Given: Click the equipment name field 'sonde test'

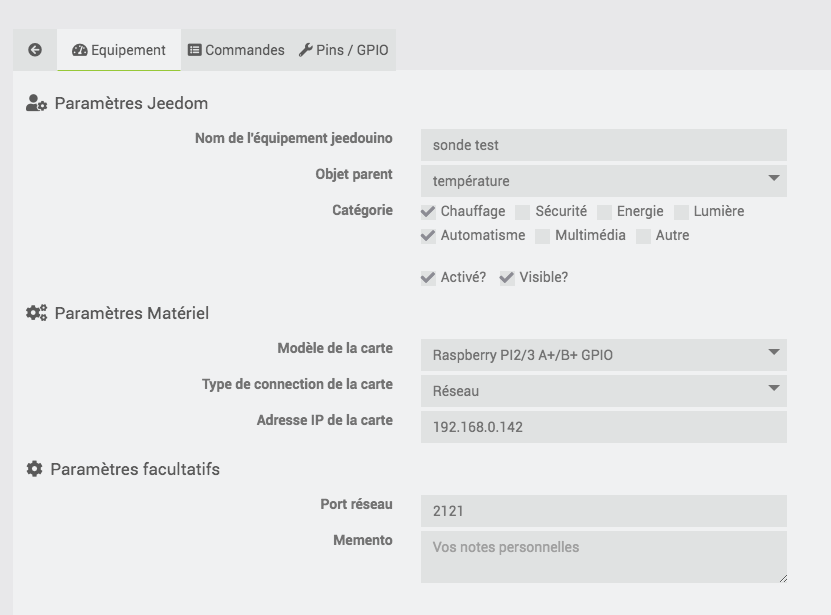Looking at the screenshot, I should [603, 145].
